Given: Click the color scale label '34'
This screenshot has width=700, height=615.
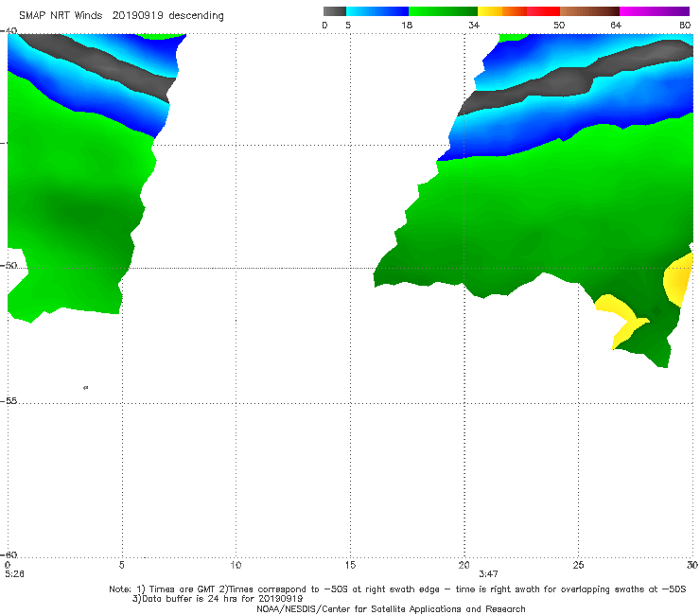Looking at the screenshot, I should click(474, 25).
